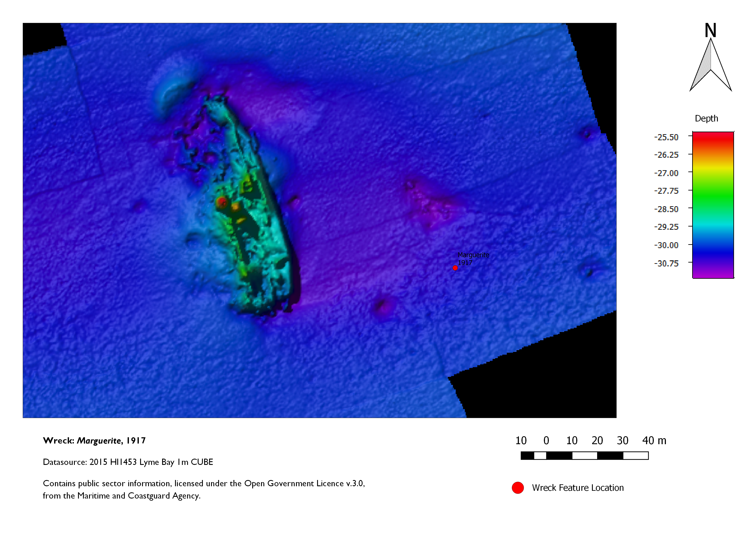
Task: Click the Datasource 2015 HI1453 Lyme Bay line
Action: pyautogui.click(x=128, y=462)
